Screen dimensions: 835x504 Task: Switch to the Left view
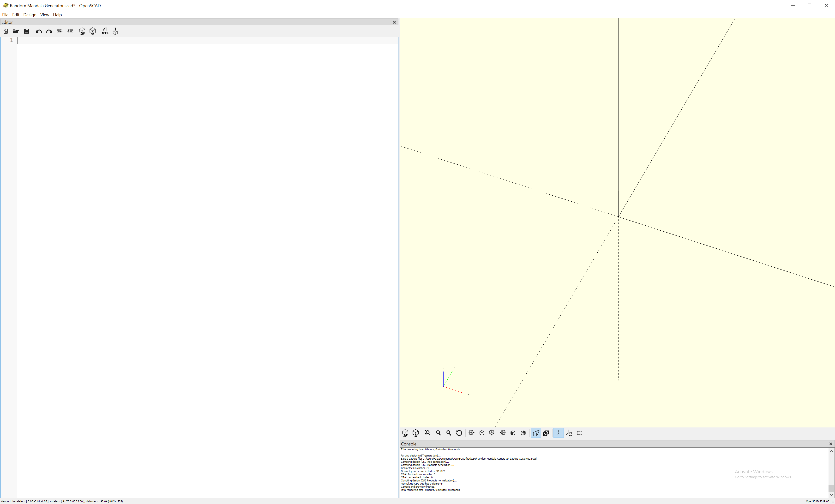point(503,433)
